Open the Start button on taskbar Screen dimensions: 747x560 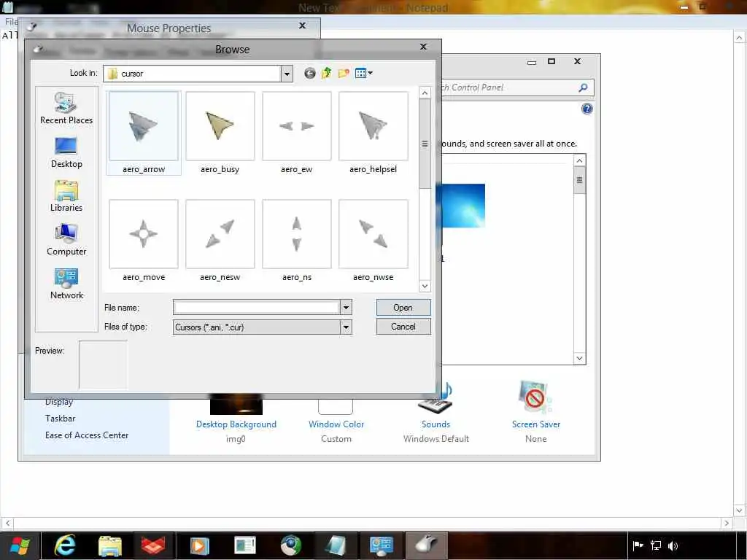[x=20, y=545]
